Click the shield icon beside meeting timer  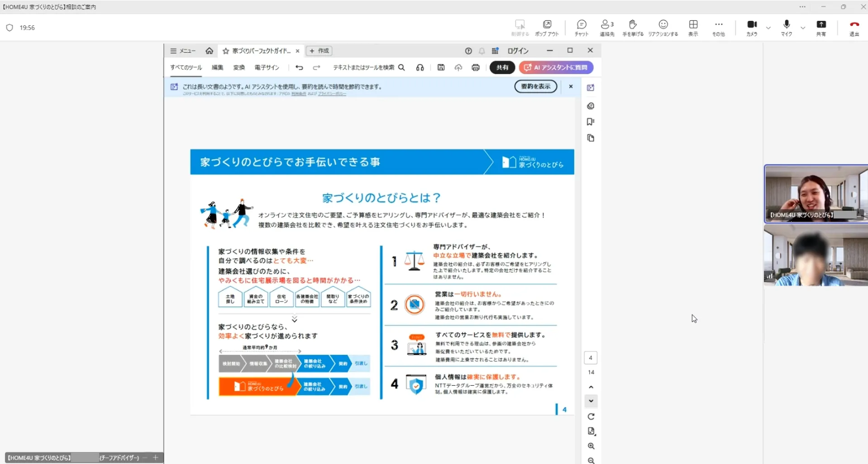click(x=10, y=28)
